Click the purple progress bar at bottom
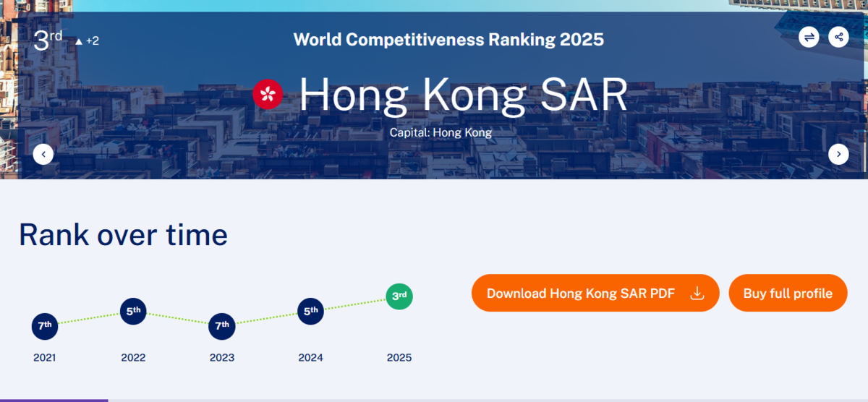The width and height of the screenshot is (868, 402). [x=54, y=400]
